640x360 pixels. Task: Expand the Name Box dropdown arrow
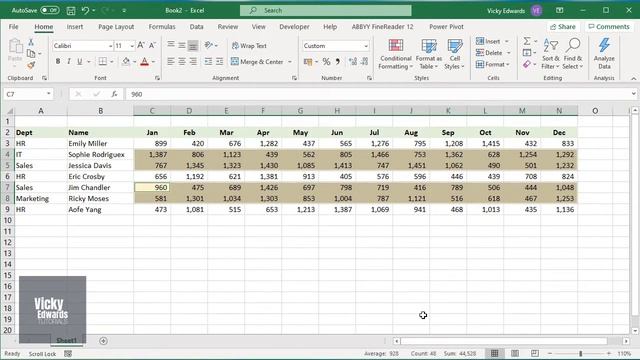pos(49,94)
